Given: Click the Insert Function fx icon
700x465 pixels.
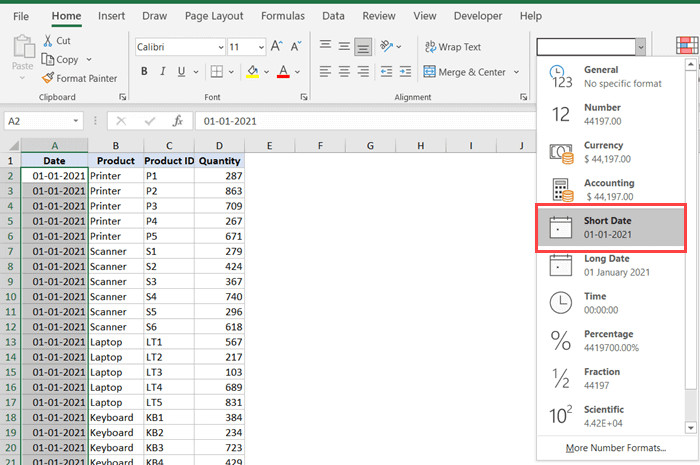Looking at the screenshot, I should coord(177,121).
